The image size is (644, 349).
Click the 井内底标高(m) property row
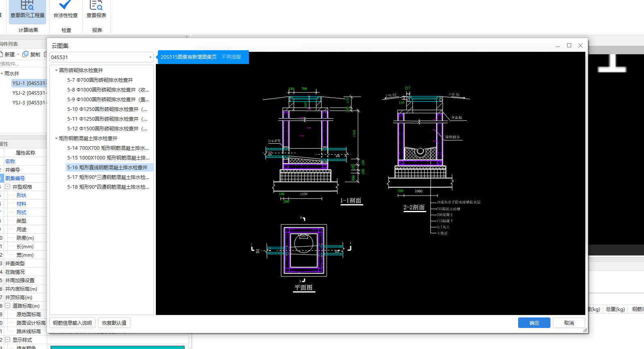coord(24,289)
